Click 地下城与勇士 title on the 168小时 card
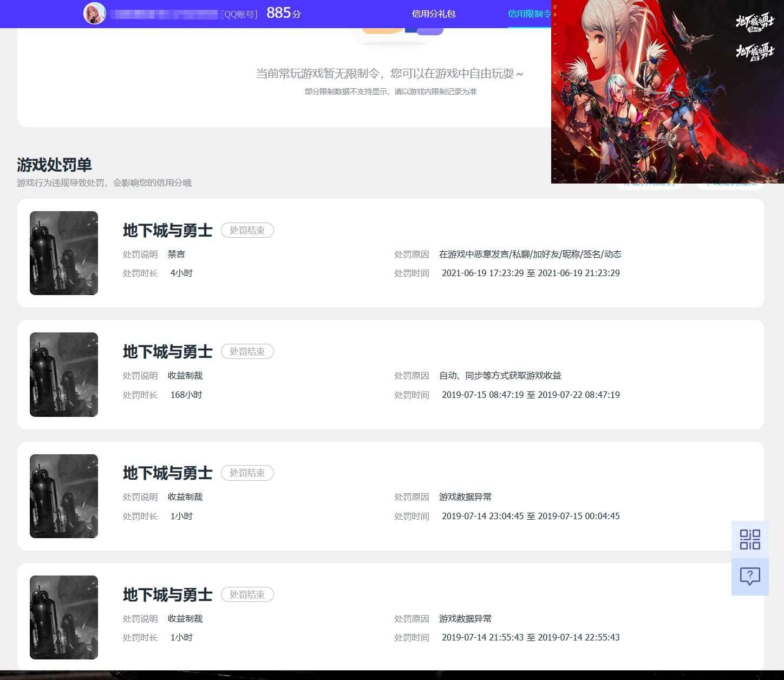The image size is (784, 680). 168,351
